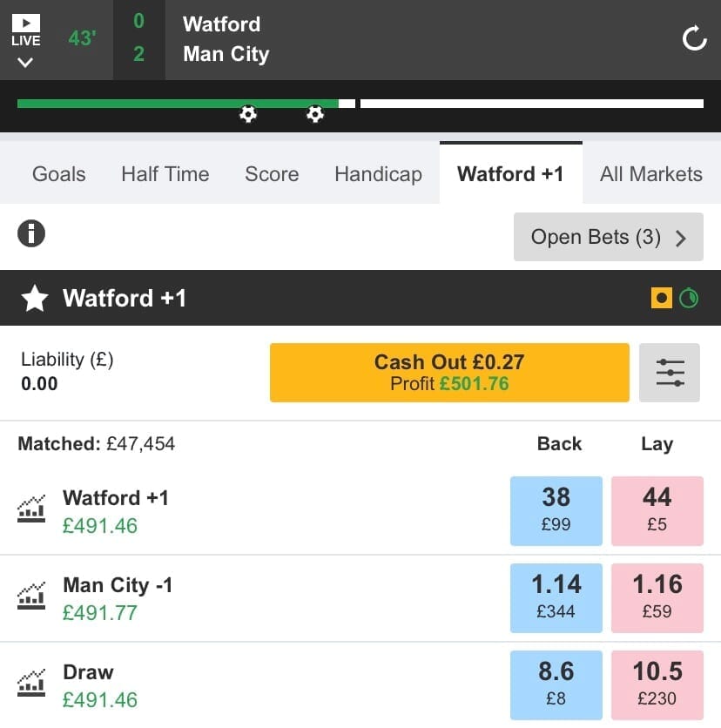Click the Cash Out £0.27 button
This screenshot has height=728, width=721.
[x=449, y=373]
